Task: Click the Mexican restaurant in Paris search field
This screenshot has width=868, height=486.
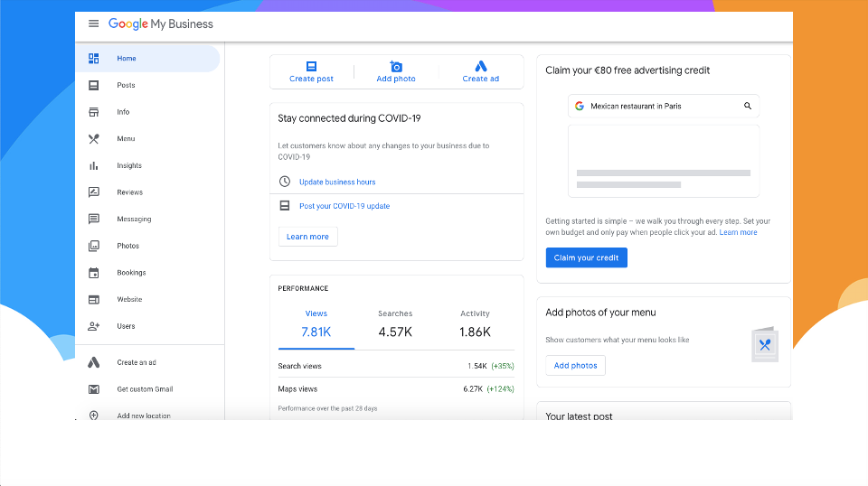Action: [664, 107]
